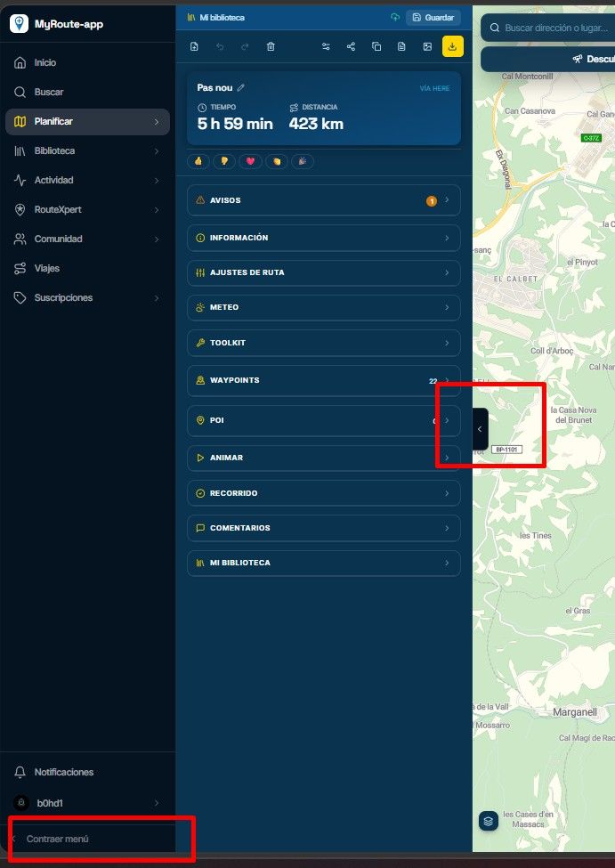The height and width of the screenshot is (868, 615).
Task: Expand the AJUSTES DE RUTA section
Action: coord(324,272)
